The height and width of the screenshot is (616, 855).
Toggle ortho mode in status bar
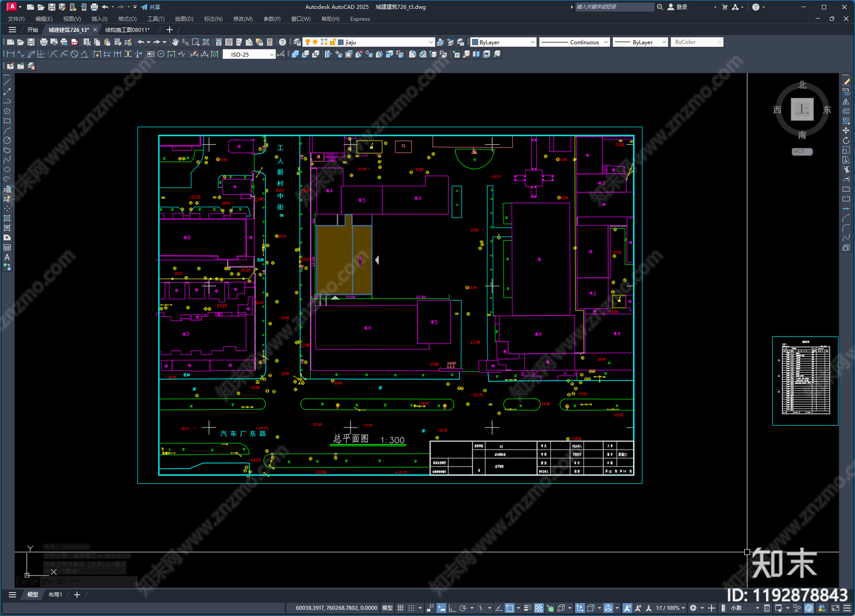click(452, 608)
